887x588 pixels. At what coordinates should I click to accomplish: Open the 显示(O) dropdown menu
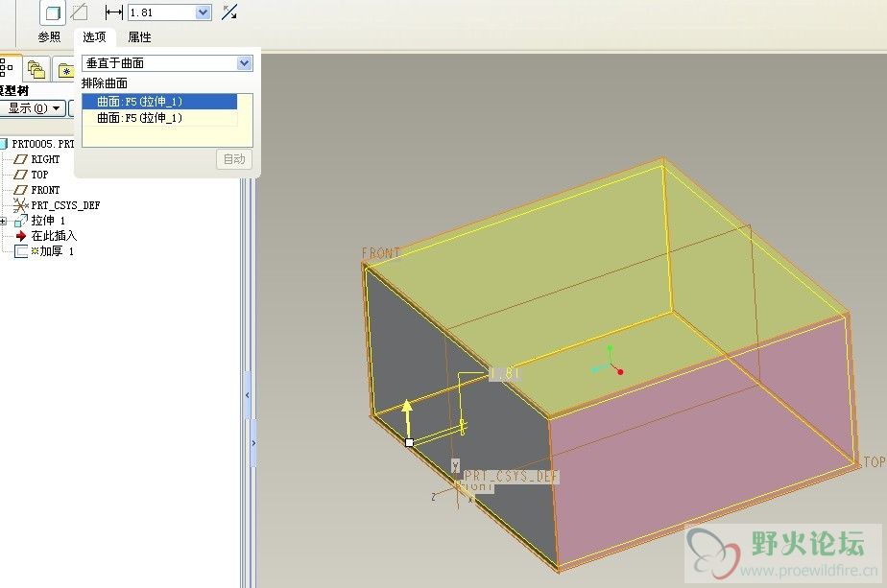pyautogui.click(x=34, y=108)
